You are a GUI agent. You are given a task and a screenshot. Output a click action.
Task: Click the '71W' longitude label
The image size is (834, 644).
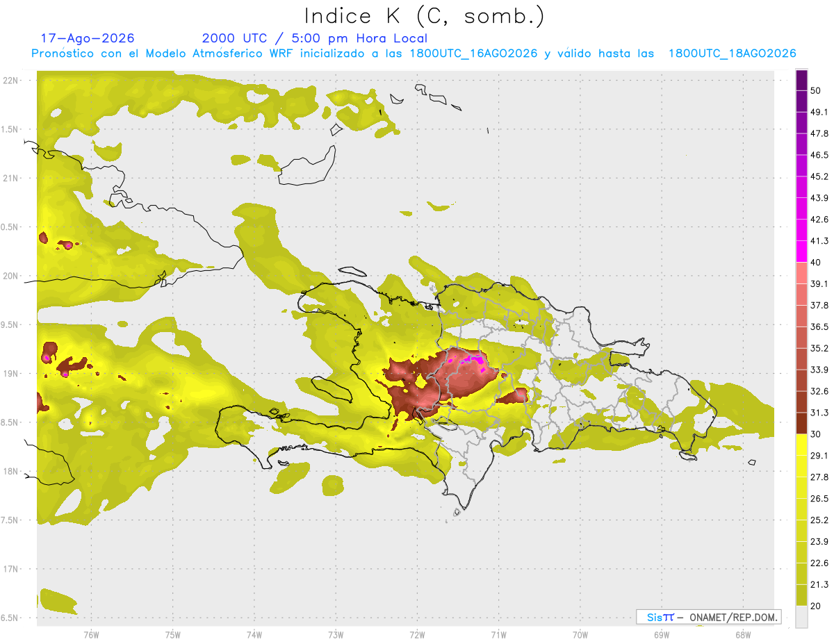(x=498, y=635)
